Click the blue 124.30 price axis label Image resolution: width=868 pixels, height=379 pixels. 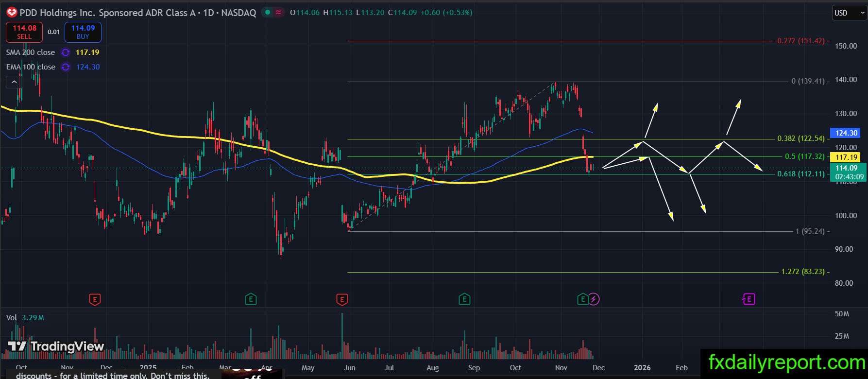pos(846,133)
